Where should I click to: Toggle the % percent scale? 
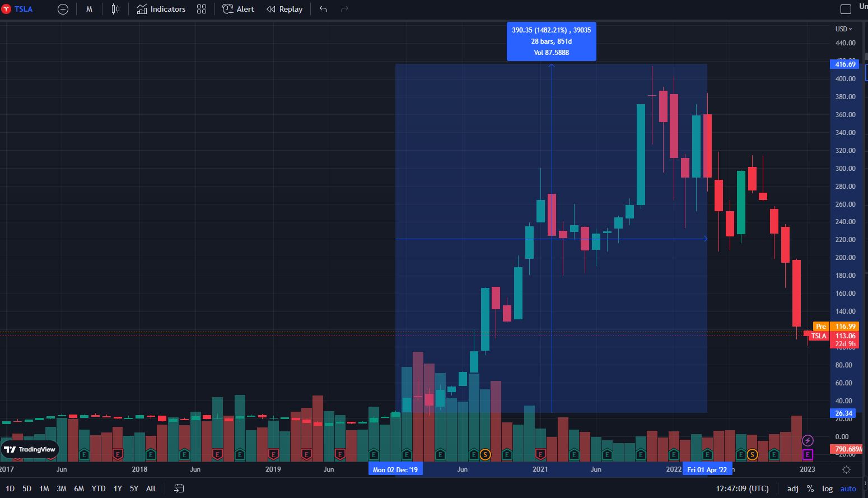point(810,488)
